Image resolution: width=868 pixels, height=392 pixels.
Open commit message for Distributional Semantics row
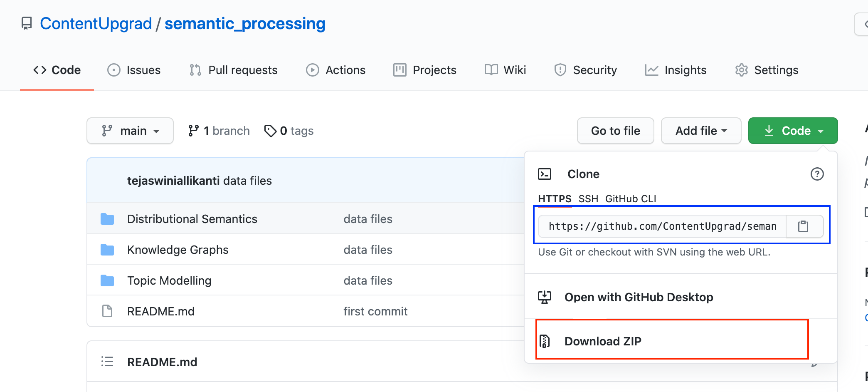point(368,219)
